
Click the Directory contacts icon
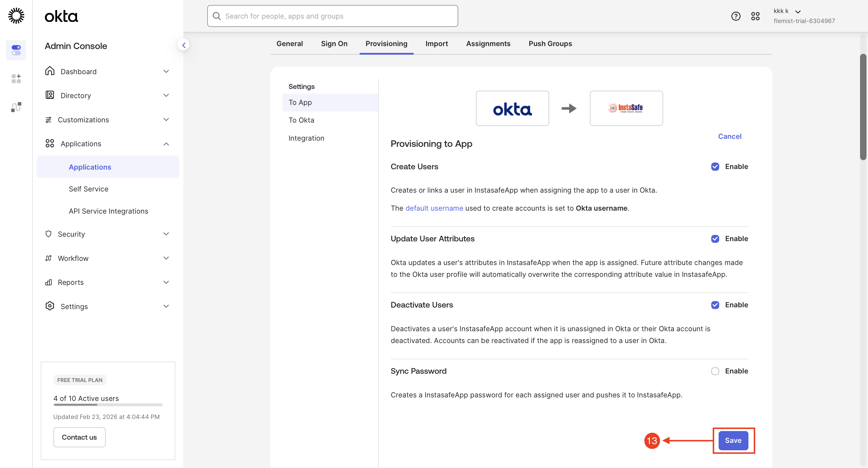tap(50, 95)
